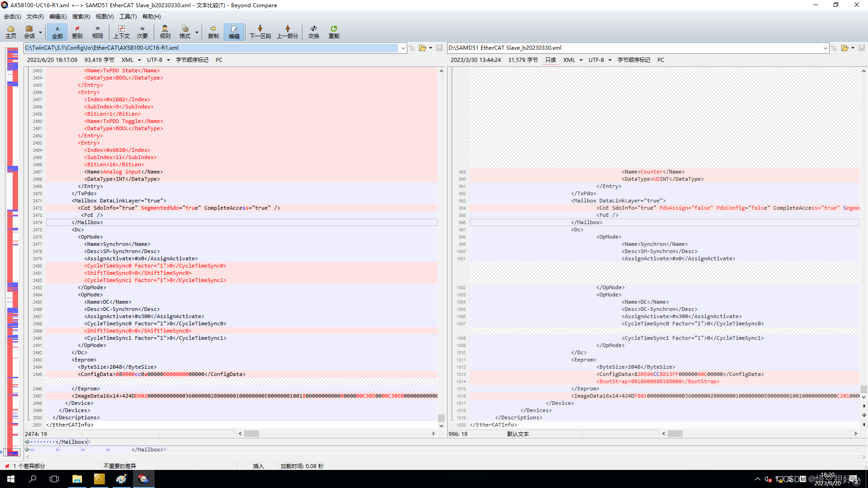Click the 交换 (Swap Sides) icon
Viewport: 868px width, 488px height.
tap(314, 32)
